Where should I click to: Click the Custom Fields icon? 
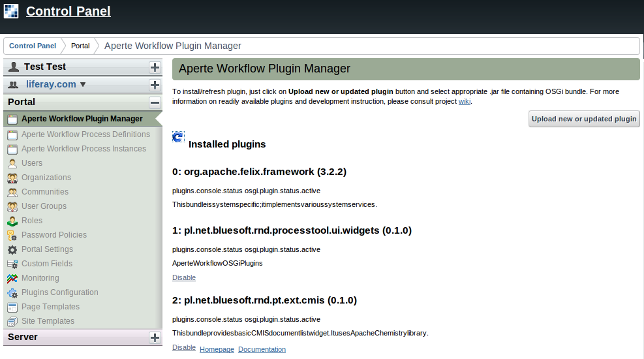click(12, 264)
